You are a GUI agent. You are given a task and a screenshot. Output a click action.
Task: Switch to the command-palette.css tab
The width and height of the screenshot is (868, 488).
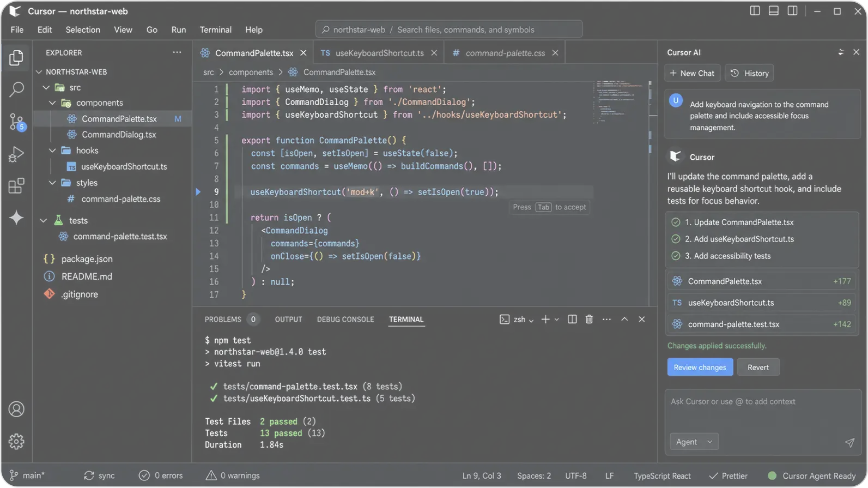[505, 53]
